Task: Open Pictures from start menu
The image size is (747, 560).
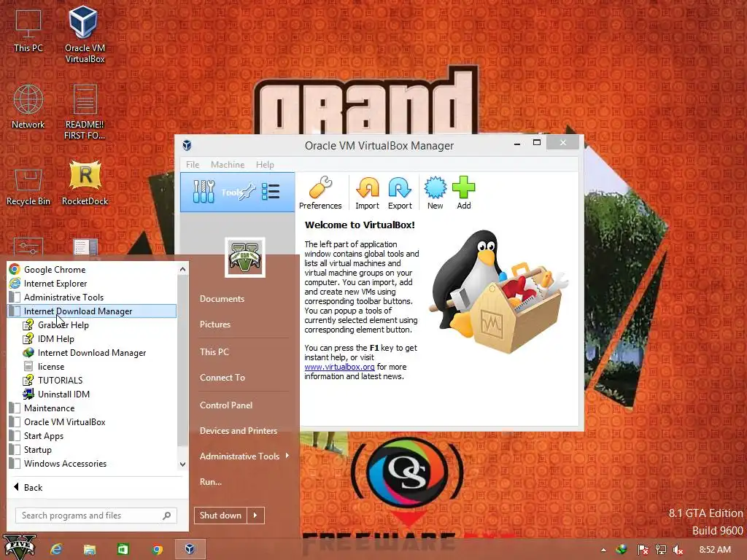Action: pos(215,324)
